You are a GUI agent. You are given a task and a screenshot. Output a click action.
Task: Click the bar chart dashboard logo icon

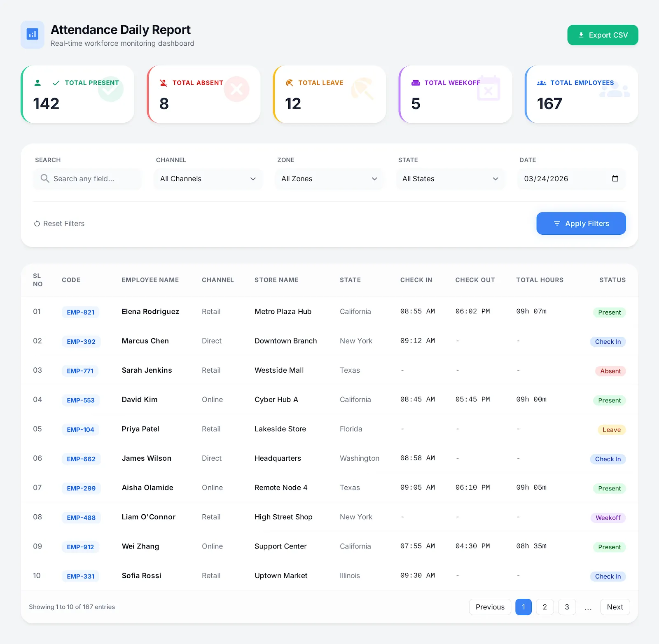(x=33, y=35)
